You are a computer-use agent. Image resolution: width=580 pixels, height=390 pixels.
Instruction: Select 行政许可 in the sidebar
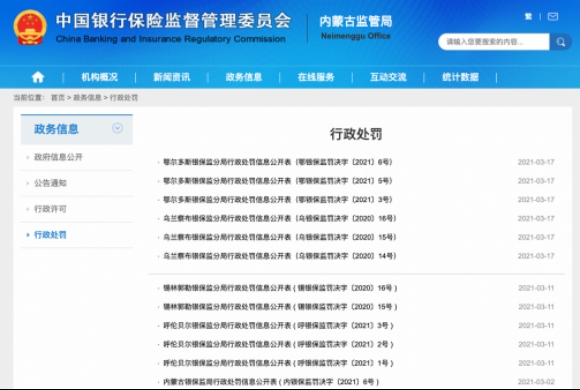(x=50, y=209)
